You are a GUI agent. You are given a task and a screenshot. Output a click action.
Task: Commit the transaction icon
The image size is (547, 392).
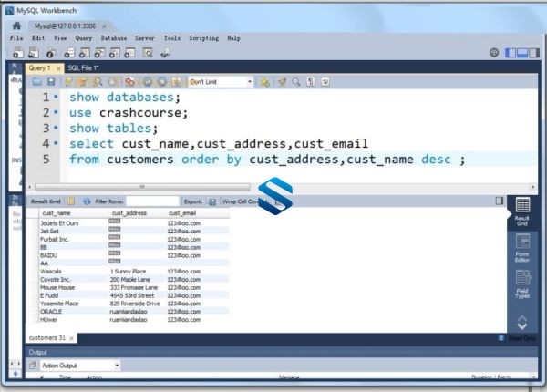point(148,82)
